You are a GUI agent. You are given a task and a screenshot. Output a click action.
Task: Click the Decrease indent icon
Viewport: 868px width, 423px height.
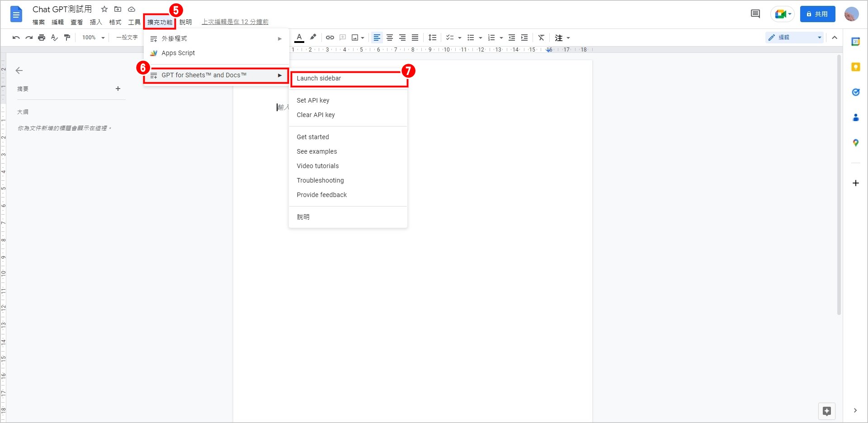click(x=512, y=38)
